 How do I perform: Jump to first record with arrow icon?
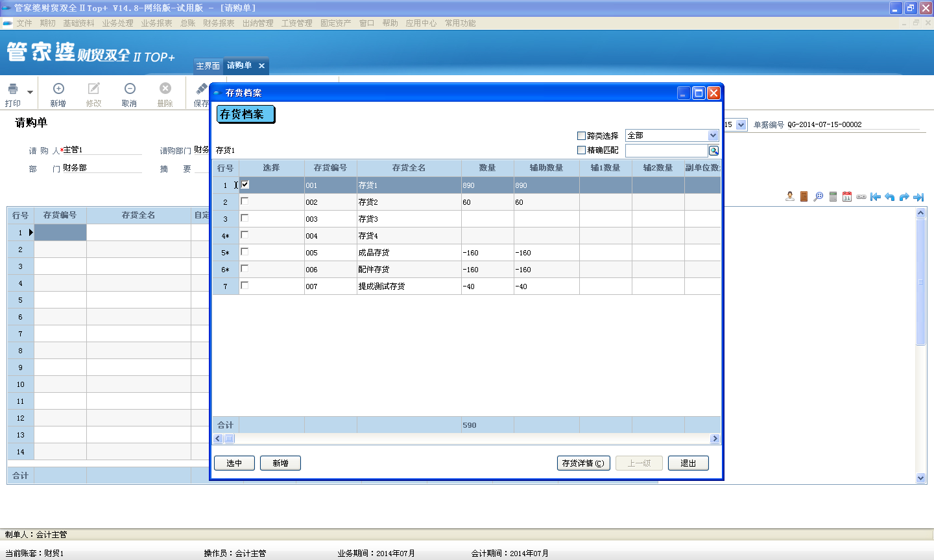tap(876, 196)
